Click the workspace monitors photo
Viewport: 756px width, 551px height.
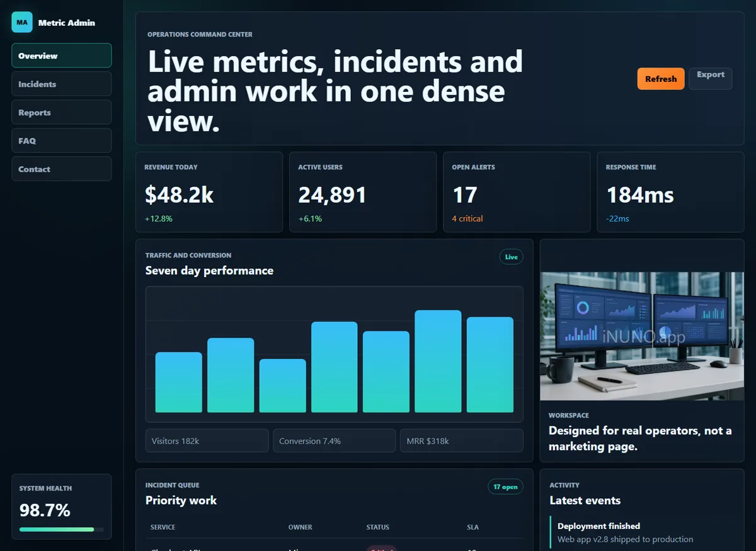pyautogui.click(x=642, y=336)
